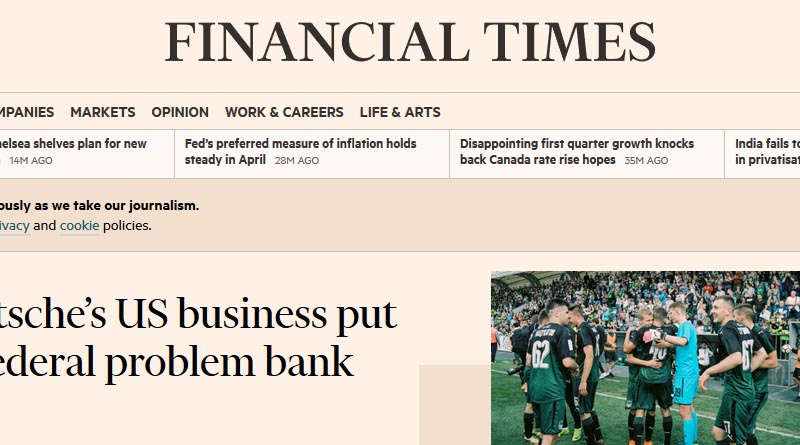Go to the Opinion section
Image resolution: width=800 pixels, height=445 pixels.
[180, 112]
